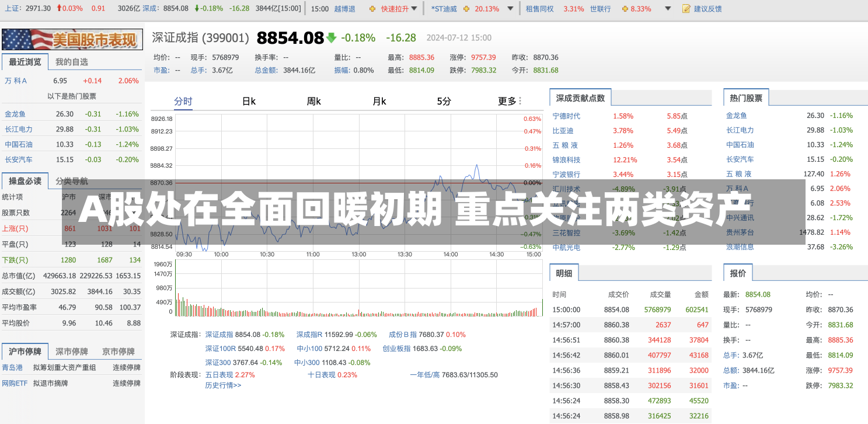Viewport: 868px width, 424px height.
Task: Select the 深成贡献点数 panel tab
Action: point(580,98)
